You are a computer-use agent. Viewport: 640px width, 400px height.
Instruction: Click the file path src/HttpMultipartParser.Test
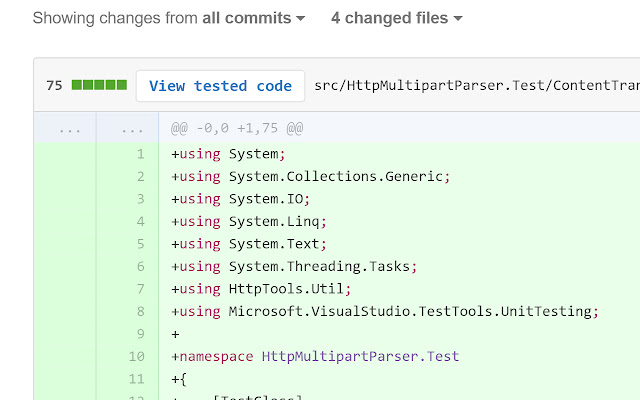pyautogui.click(x=477, y=85)
